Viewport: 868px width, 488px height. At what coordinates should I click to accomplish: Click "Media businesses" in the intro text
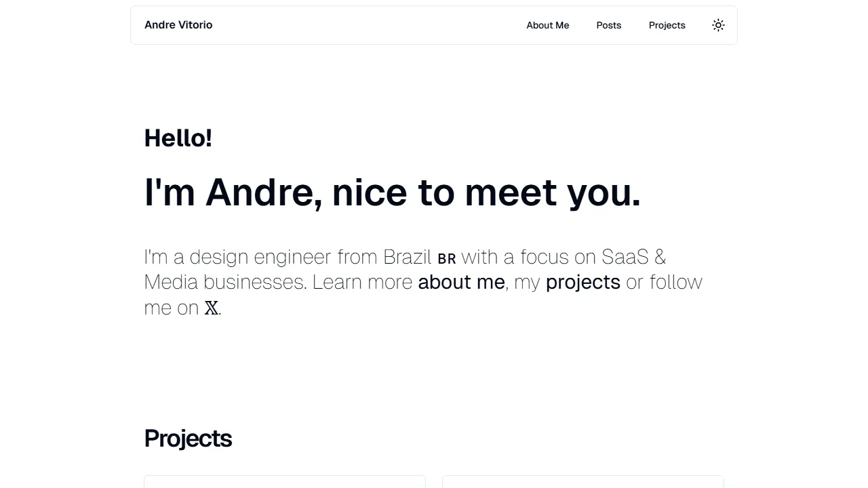[x=225, y=282]
